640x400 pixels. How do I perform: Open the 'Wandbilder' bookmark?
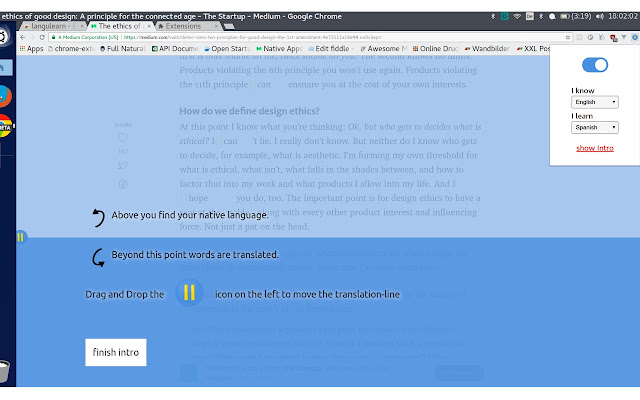click(487, 49)
